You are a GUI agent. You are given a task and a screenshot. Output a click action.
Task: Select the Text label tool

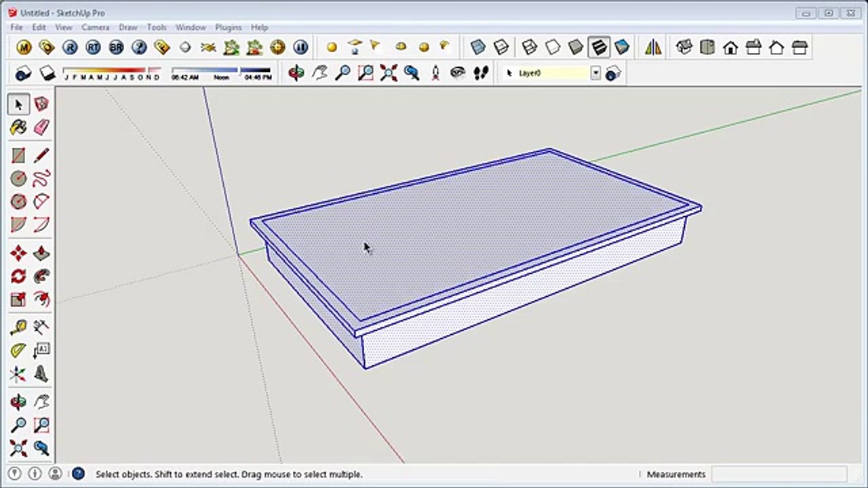(x=41, y=350)
